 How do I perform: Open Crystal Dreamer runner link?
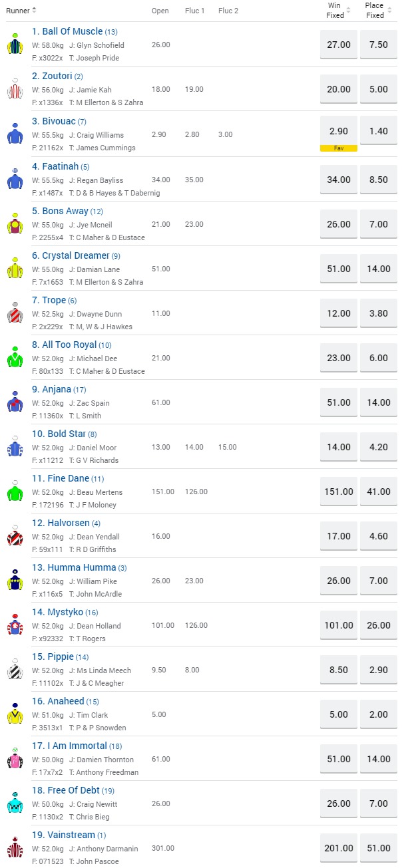[x=71, y=255]
